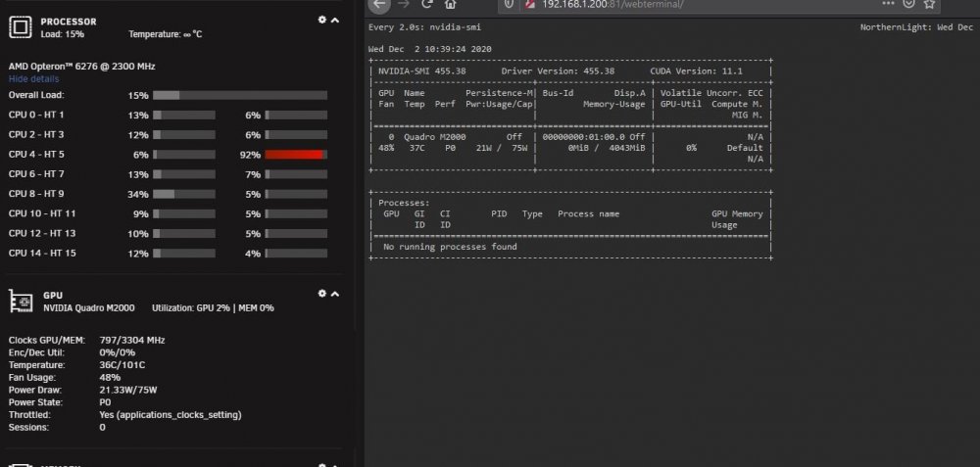Select 'No running processes found' line
This screenshot has width=980, height=467.
[x=450, y=247]
